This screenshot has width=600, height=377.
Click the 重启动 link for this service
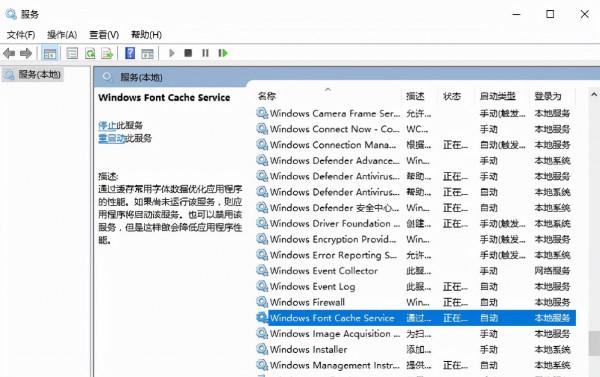112,138
